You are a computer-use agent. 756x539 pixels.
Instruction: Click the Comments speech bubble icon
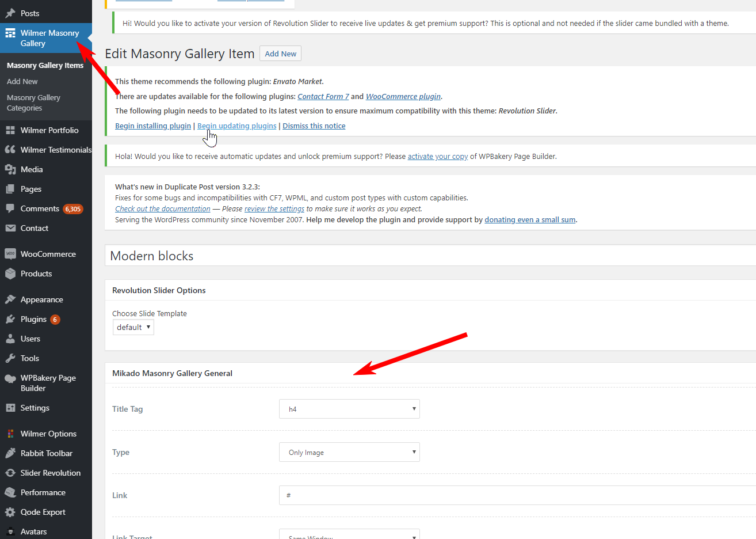click(x=10, y=208)
